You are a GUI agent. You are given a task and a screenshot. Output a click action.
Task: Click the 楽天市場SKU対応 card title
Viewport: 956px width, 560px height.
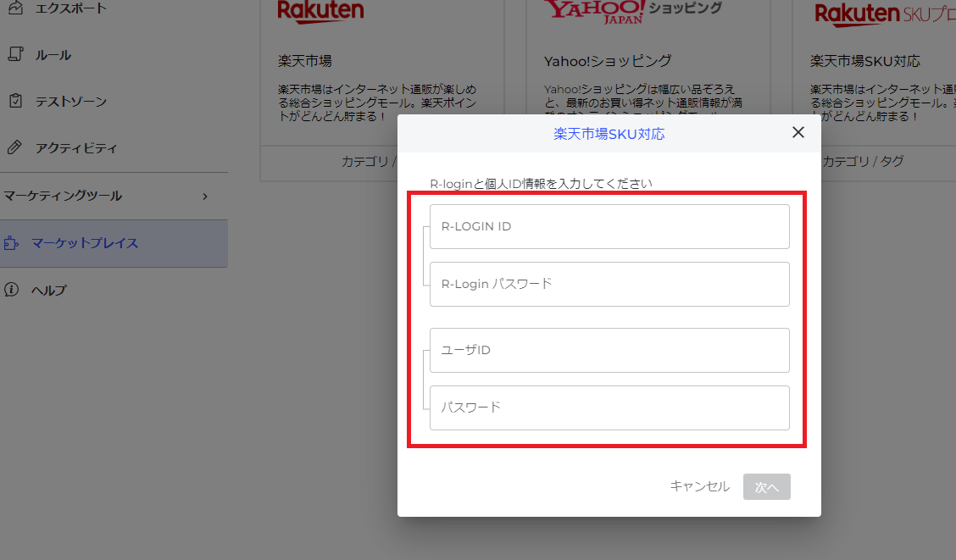pos(864,61)
